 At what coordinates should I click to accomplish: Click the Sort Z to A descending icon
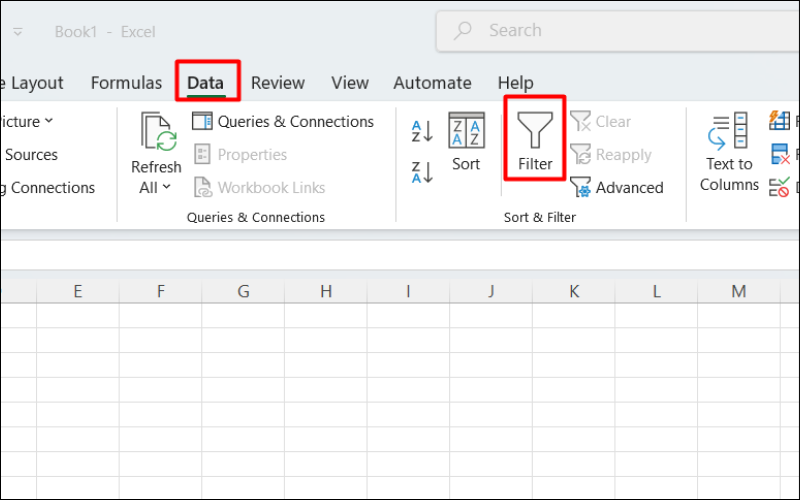point(422,171)
